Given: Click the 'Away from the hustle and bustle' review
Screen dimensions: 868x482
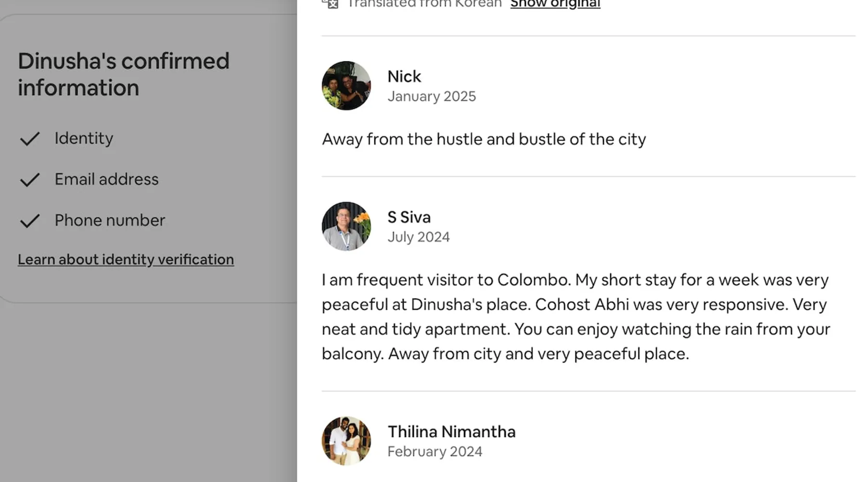Looking at the screenshot, I should tap(484, 139).
